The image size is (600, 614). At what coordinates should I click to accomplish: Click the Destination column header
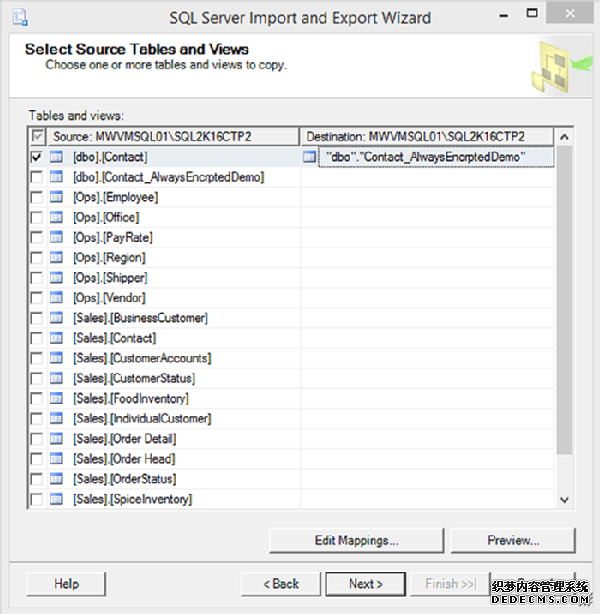427,137
